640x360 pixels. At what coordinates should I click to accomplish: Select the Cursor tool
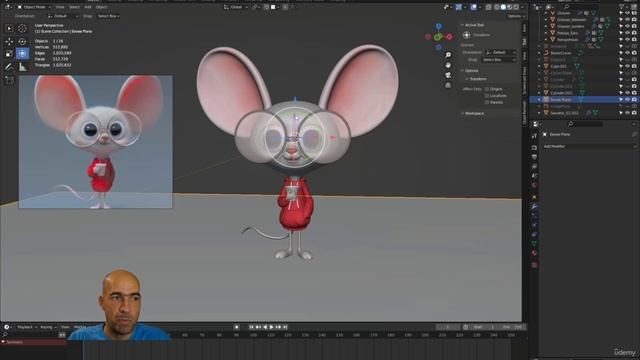(22, 28)
